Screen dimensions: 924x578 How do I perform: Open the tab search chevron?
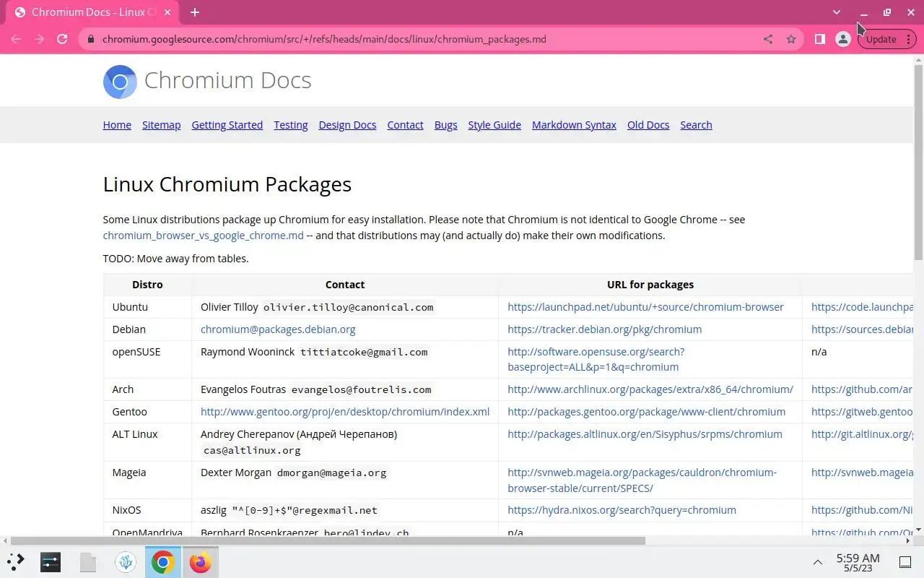point(837,12)
